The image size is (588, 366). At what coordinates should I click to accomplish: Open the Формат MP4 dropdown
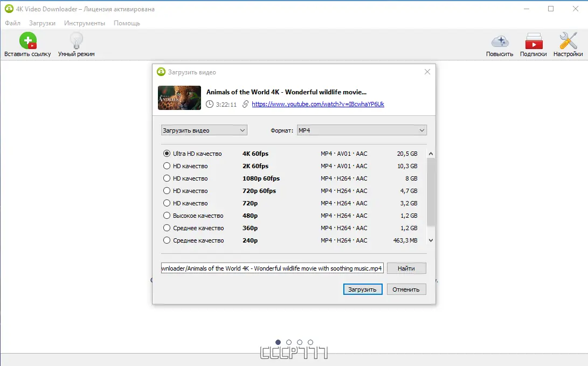click(x=362, y=130)
